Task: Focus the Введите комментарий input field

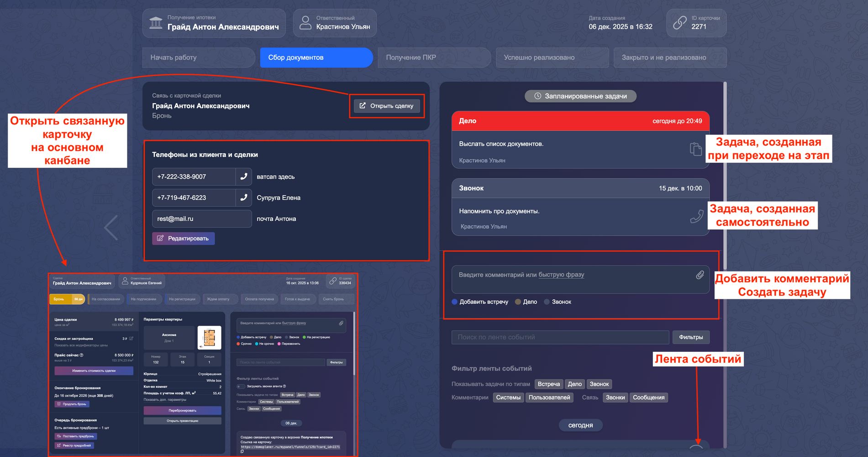Action: point(580,279)
